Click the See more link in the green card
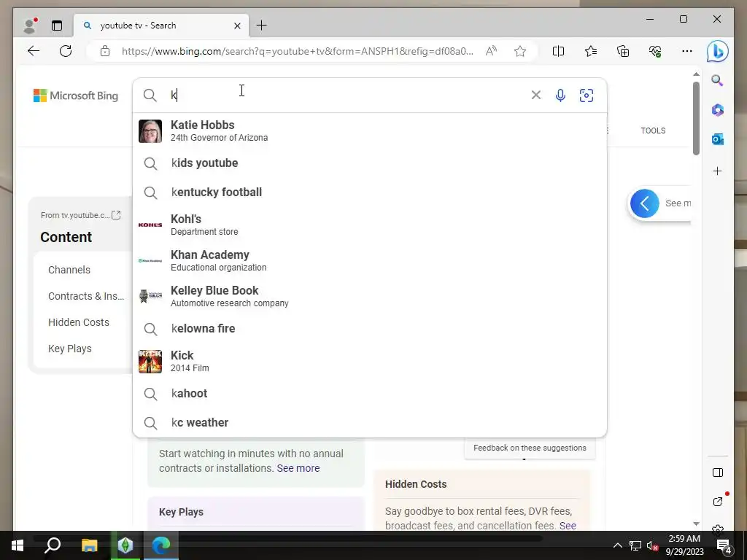 [x=298, y=468]
